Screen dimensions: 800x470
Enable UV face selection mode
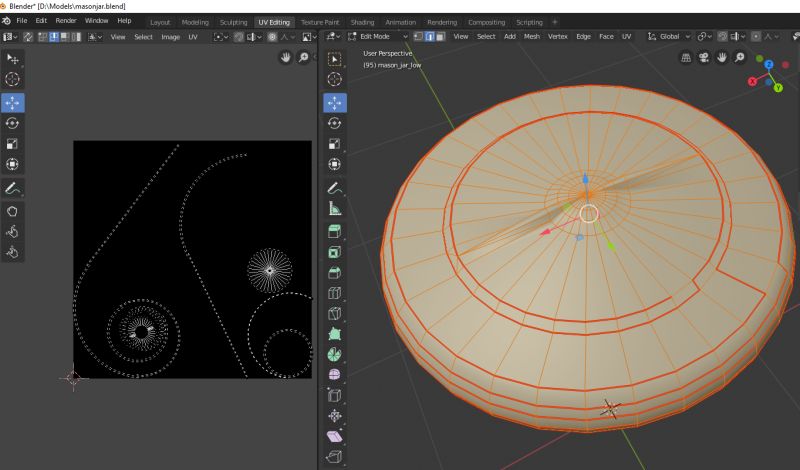click(x=65, y=37)
